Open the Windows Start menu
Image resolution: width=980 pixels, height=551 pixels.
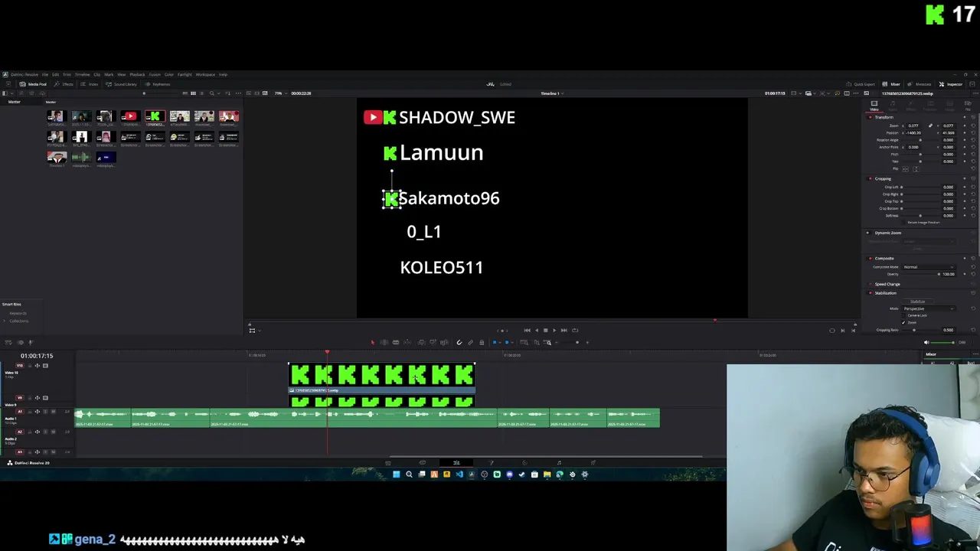(396, 474)
